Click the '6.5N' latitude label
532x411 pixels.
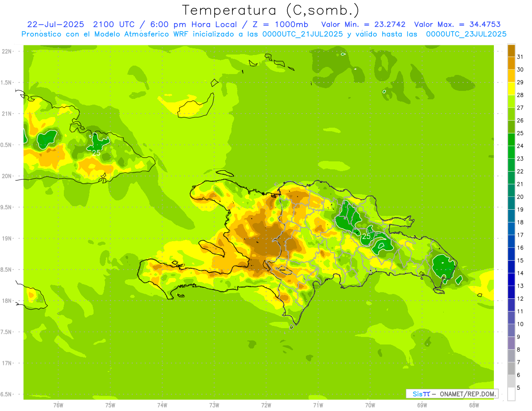click(6, 394)
